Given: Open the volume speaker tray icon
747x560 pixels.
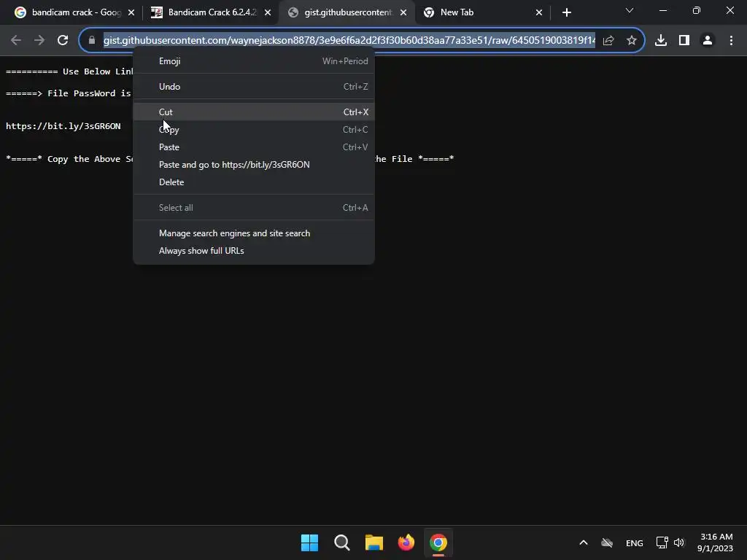Looking at the screenshot, I should tap(679, 542).
